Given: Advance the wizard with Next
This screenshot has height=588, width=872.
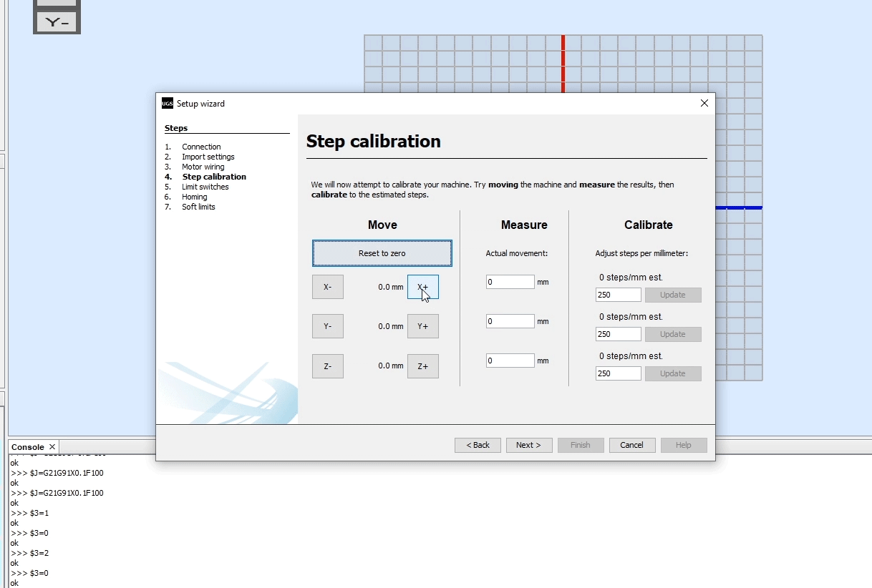Looking at the screenshot, I should point(529,445).
